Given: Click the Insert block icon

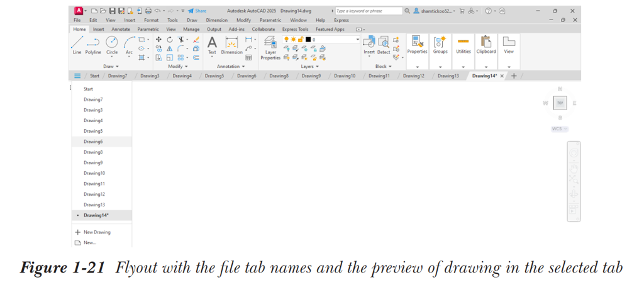Looking at the screenshot, I should [x=369, y=45].
